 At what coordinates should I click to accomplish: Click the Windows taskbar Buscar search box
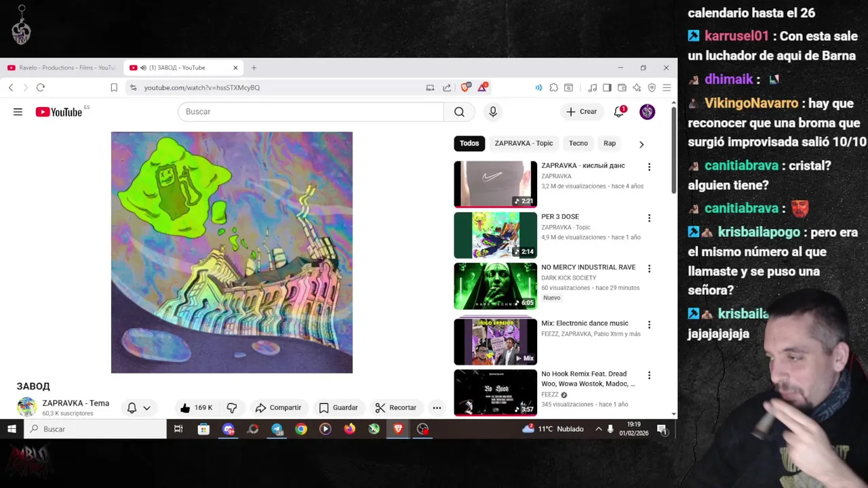pos(95,429)
